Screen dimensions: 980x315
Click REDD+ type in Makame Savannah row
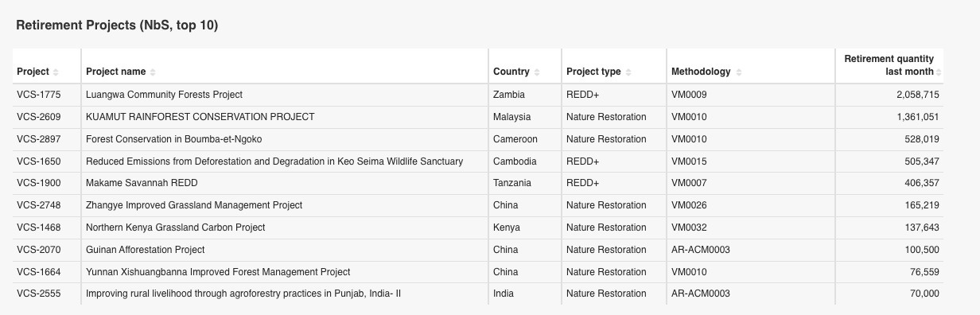click(x=583, y=183)
